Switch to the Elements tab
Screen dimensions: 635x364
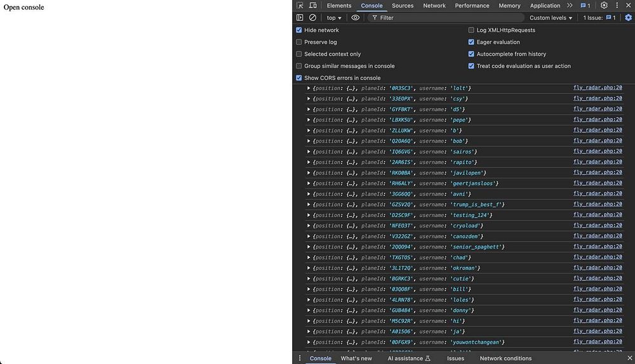[x=339, y=6]
